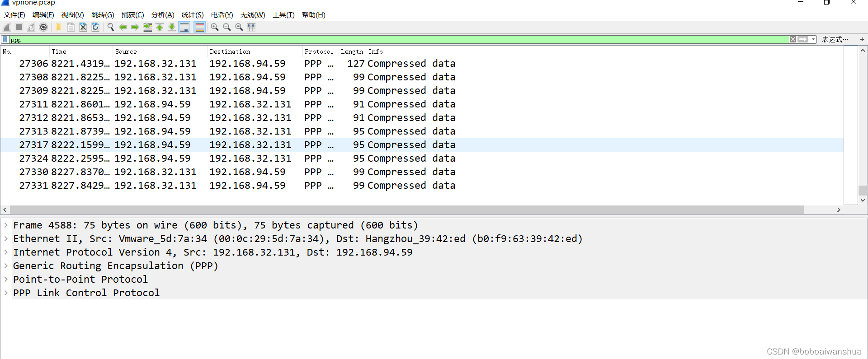Expand PPP Link Control Protocol row
The height and width of the screenshot is (359, 868).
6,293
